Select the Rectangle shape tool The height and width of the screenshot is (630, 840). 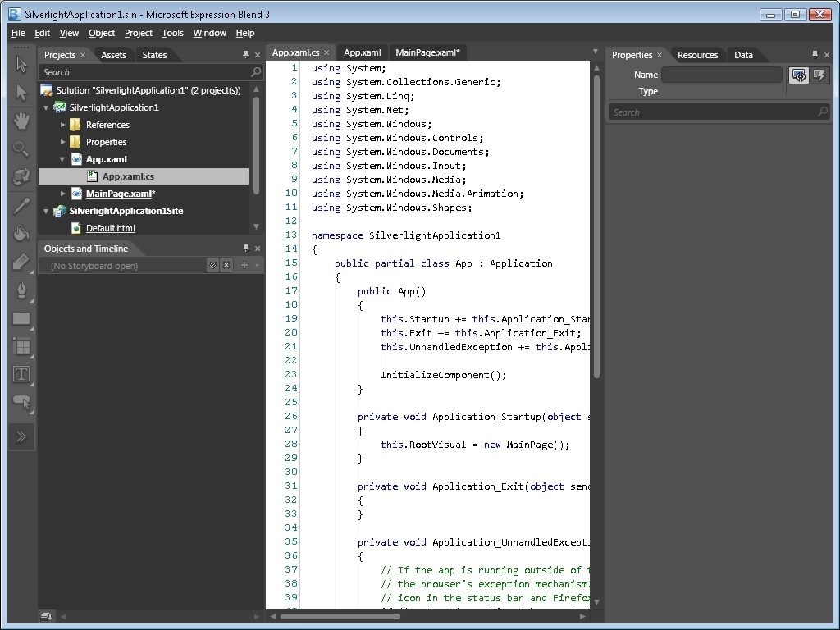pos(21,319)
